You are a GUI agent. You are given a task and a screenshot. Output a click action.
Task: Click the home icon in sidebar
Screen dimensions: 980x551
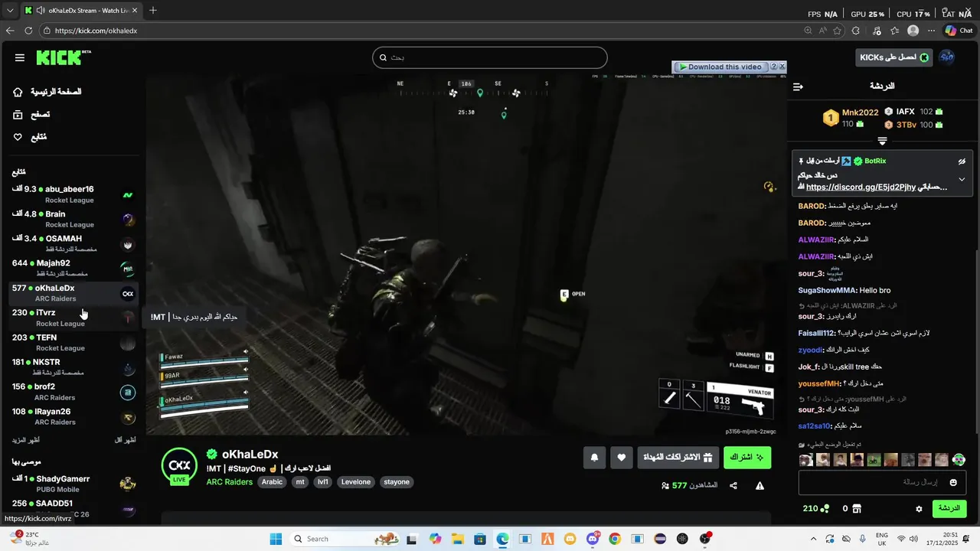[18, 92]
